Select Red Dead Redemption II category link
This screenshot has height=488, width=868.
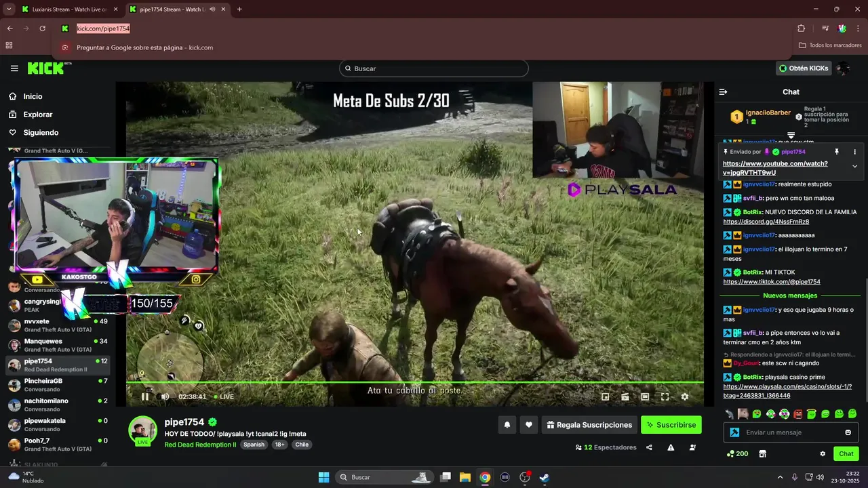pos(200,445)
